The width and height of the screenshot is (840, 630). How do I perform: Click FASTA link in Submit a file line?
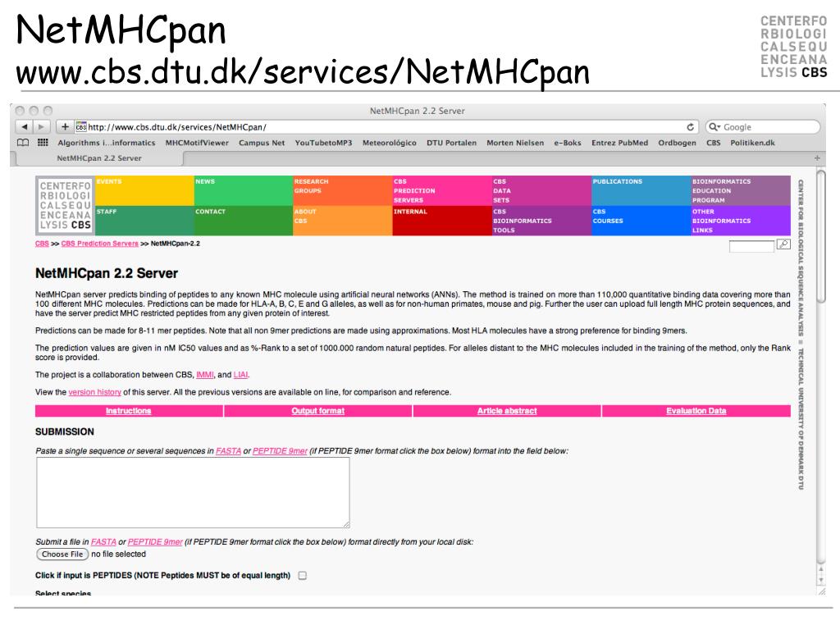[103, 542]
